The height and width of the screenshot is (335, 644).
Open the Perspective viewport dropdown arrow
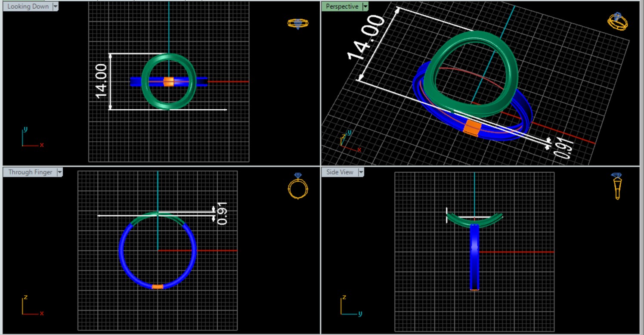(x=365, y=6)
